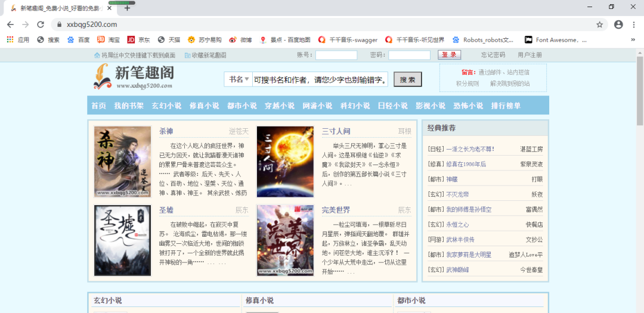
Task: Click the 完美世界 book cover image
Action: (285, 241)
